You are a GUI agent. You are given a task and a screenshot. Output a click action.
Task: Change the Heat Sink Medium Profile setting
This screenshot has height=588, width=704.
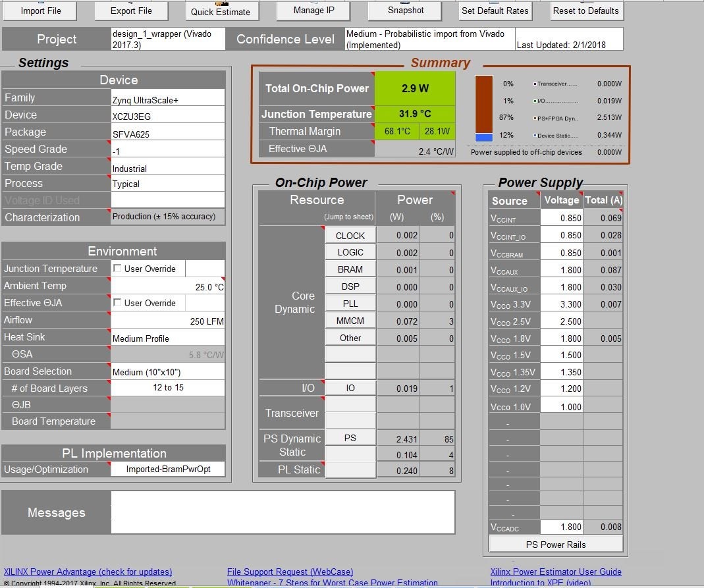[x=167, y=338]
